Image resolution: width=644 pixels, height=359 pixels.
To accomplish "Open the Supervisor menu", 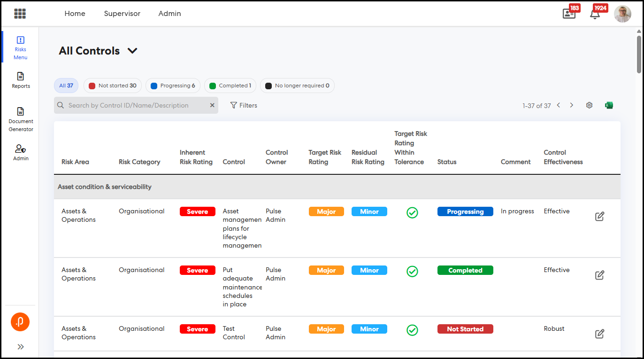I will click(122, 14).
